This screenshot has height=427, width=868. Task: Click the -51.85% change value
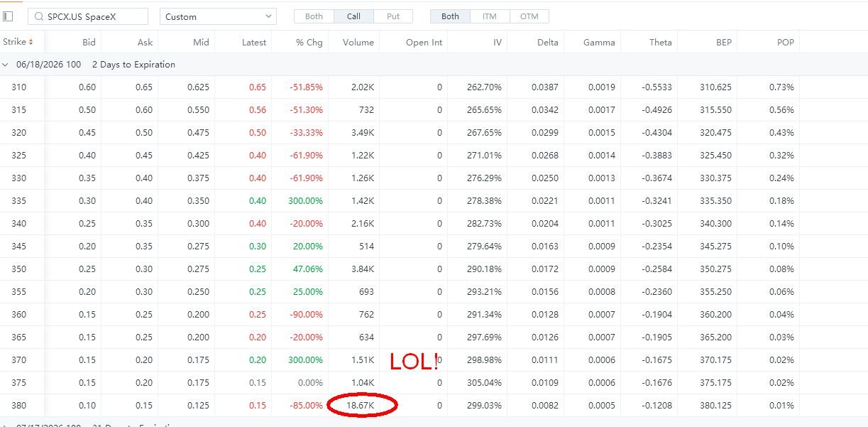pyautogui.click(x=306, y=87)
